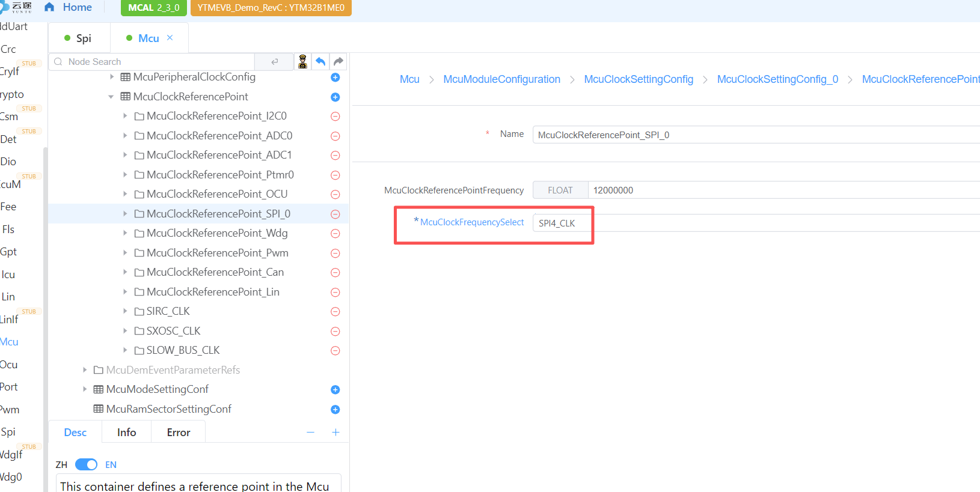Toggle the ZH/EN language switch
The image size is (980, 492).
coord(86,464)
